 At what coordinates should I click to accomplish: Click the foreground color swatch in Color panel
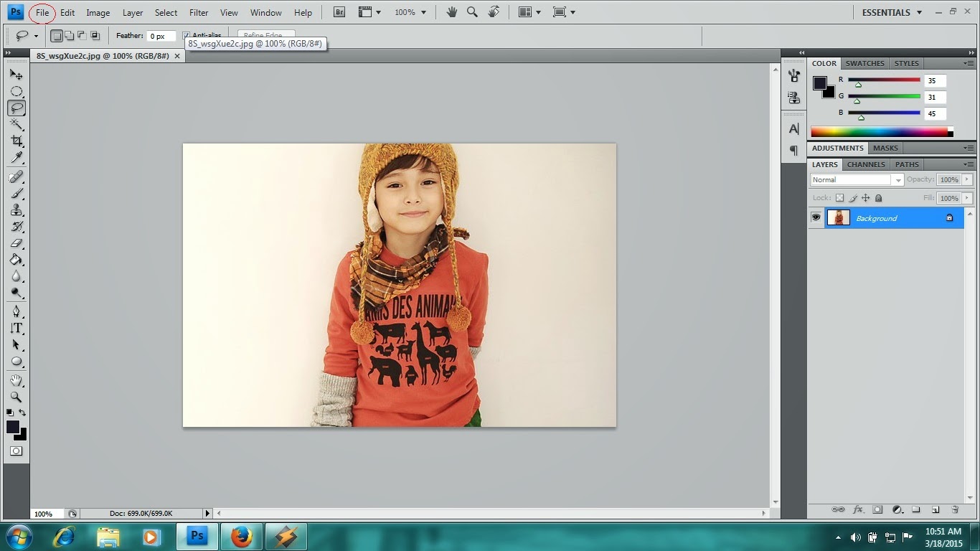tap(819, 83)
